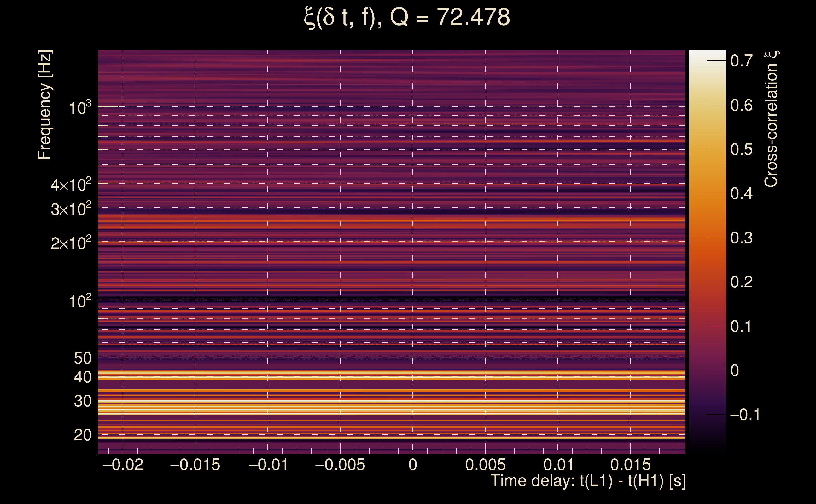Click the -0.005 time delay tick label

[340, 465]
